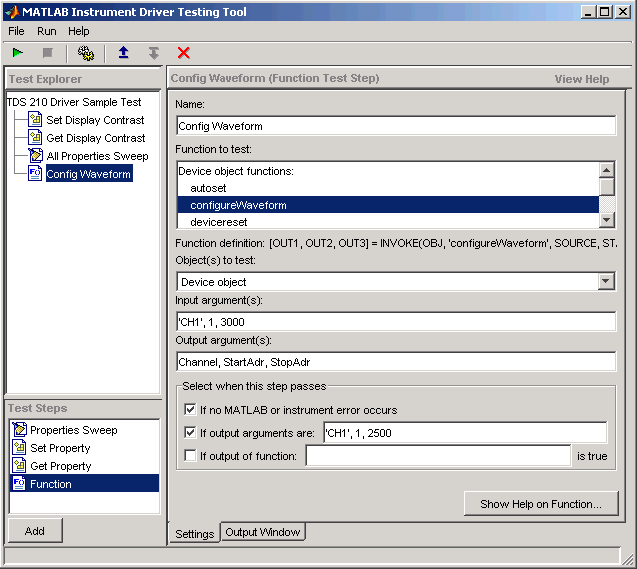Click the Show Help on Function button
Viewport: 637px width, 569px height.
540,504
